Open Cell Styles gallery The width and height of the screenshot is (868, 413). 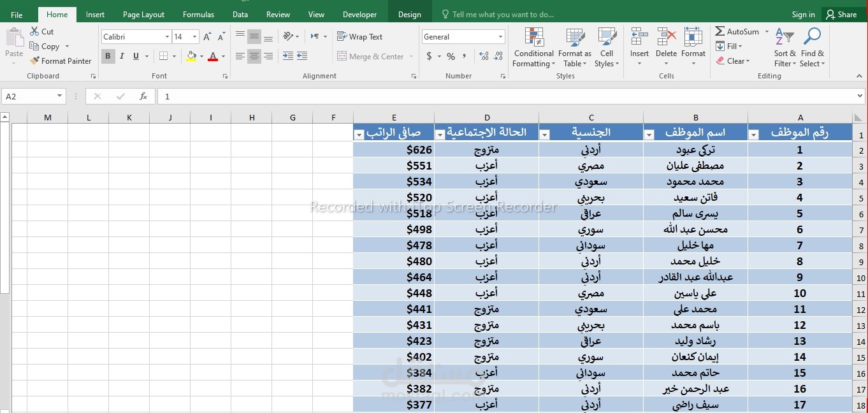pos(607,48)
